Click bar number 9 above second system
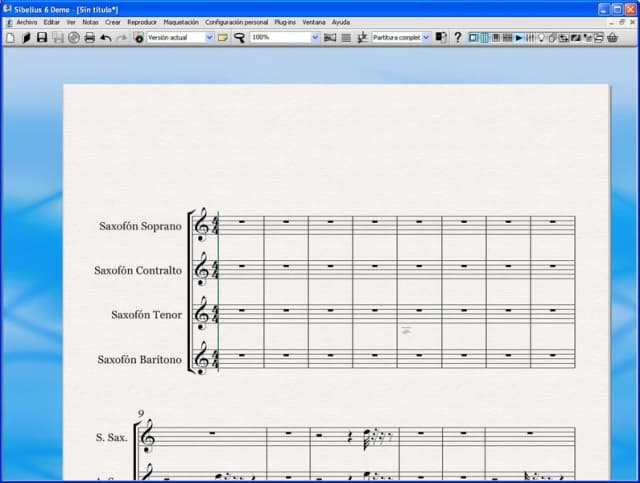Image resolution: width=640 pixels, height=483 pixels. [141, 414]
